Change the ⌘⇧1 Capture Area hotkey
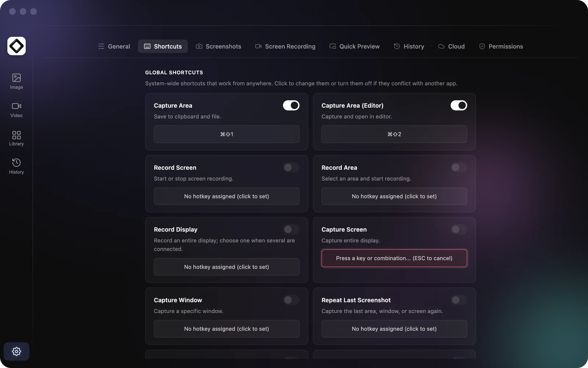 [x=226, y=134]
